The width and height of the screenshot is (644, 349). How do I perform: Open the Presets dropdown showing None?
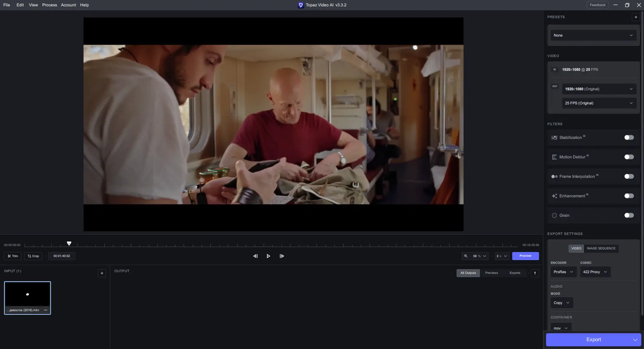[x=593, y=35]
